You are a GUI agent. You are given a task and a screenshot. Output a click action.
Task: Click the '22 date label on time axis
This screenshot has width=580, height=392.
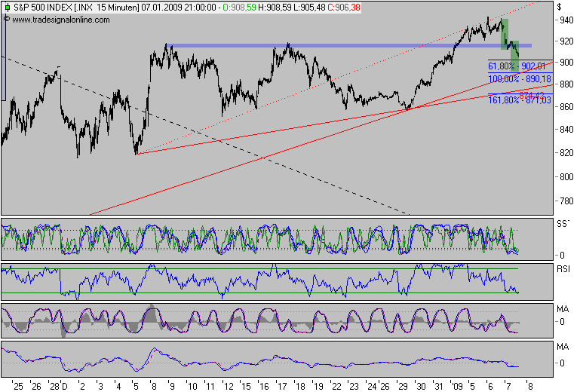(x=336, y=387)
